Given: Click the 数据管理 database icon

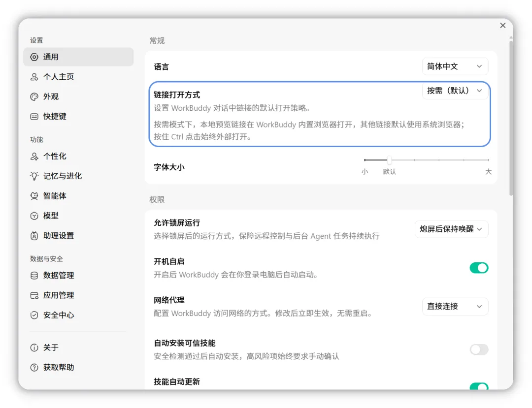Looking at the screenshot, I should point(34,276).
